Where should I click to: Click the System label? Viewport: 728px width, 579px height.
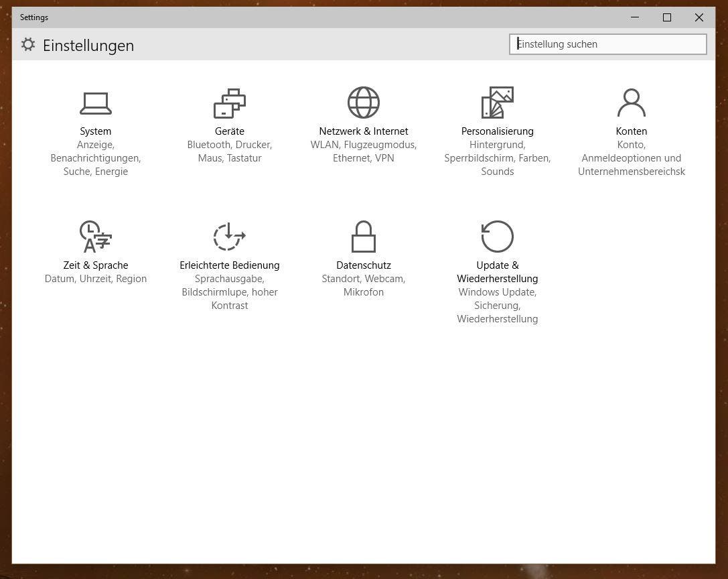(96, 131)
